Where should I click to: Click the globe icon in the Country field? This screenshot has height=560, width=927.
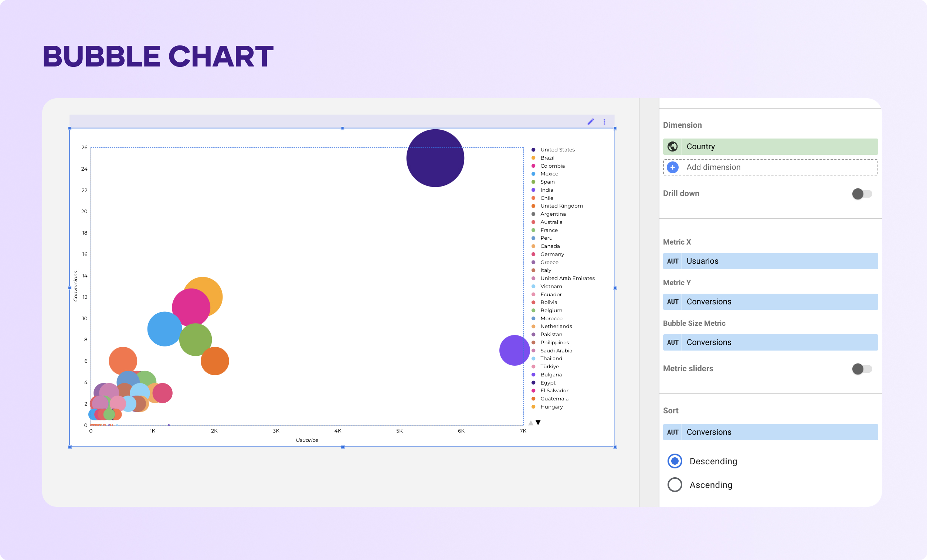click(672, 146)
